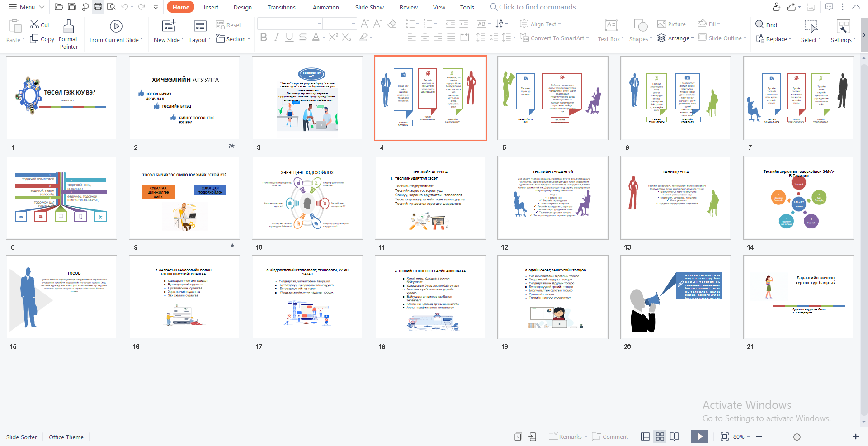868x446 pixels.
Task: Click the Cut scissors icon
Action: 34,24
